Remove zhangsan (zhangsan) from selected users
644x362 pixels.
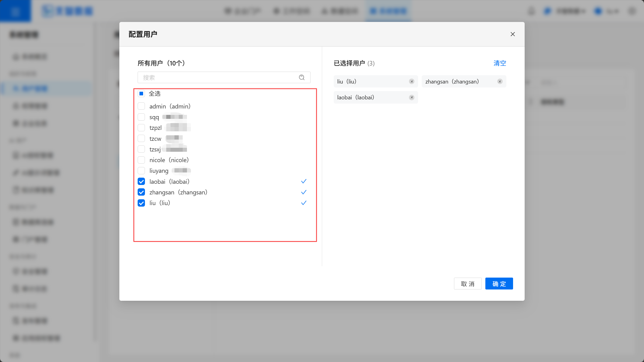[500, 81]
